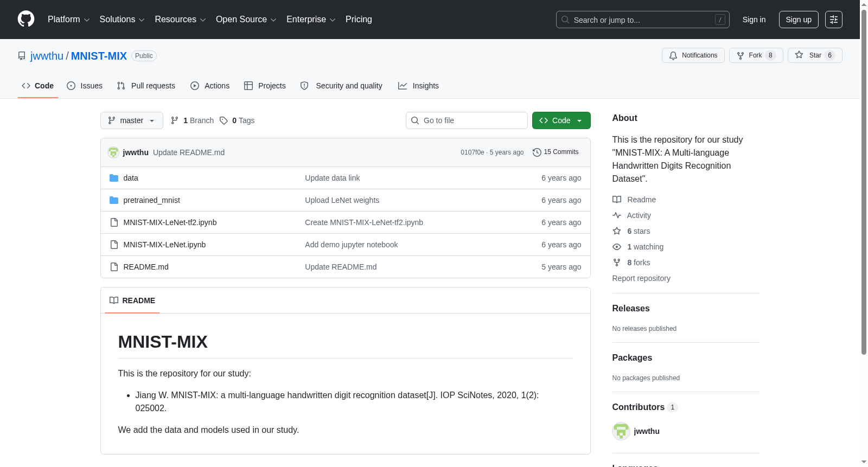Image resolution: width=868 pixels, height=467 pixels.
Task: Click the book icon on README tab
Action: 114,300
